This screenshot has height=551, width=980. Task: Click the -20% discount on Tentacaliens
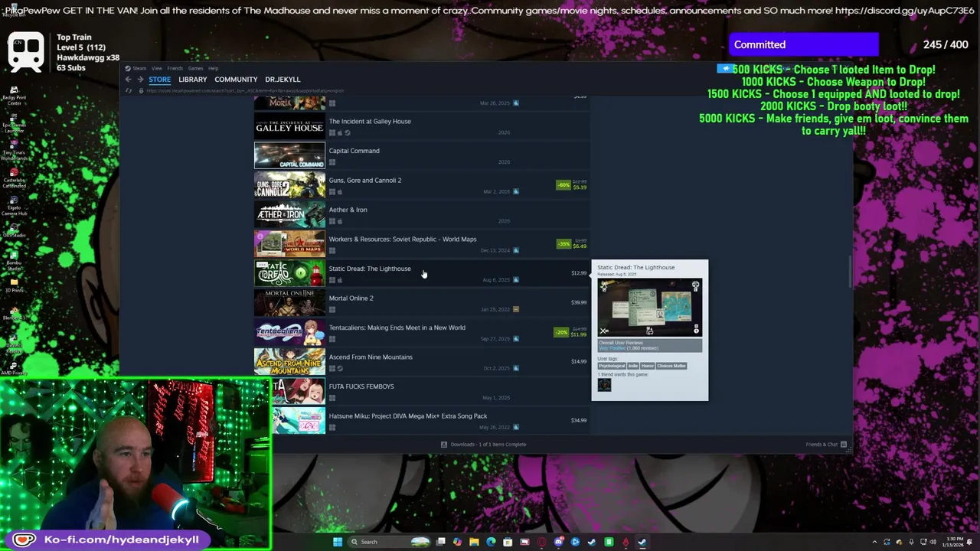562,332
